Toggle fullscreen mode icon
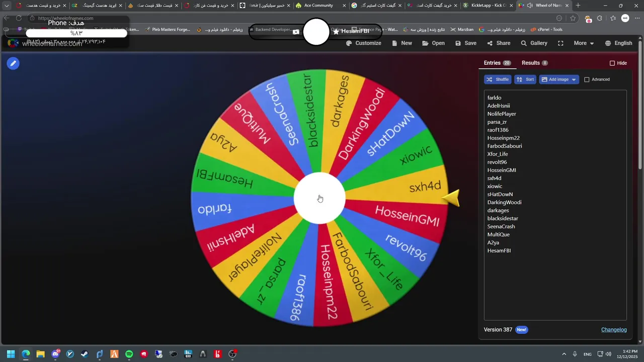 click(560, 43)
